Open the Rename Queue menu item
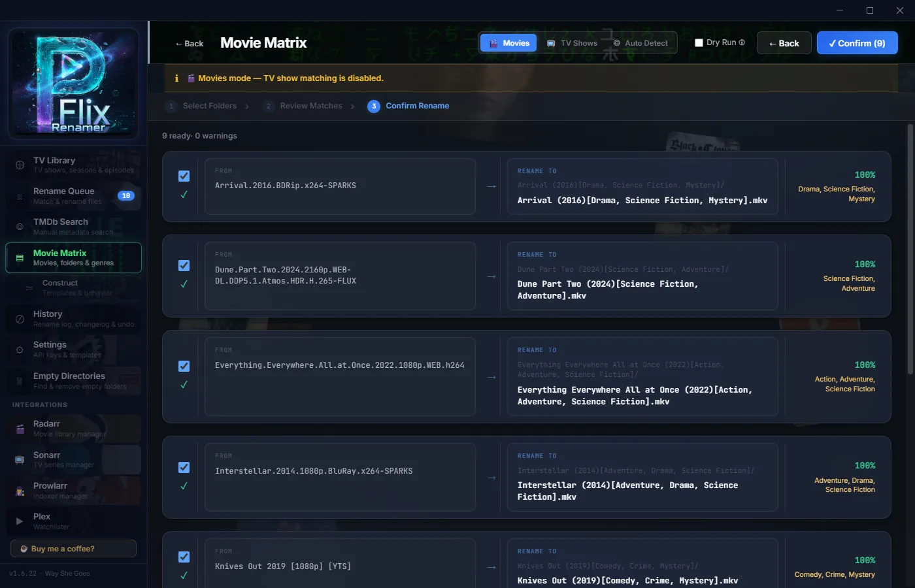This screenshot has width=915, height=588. [x=73, y=196]
